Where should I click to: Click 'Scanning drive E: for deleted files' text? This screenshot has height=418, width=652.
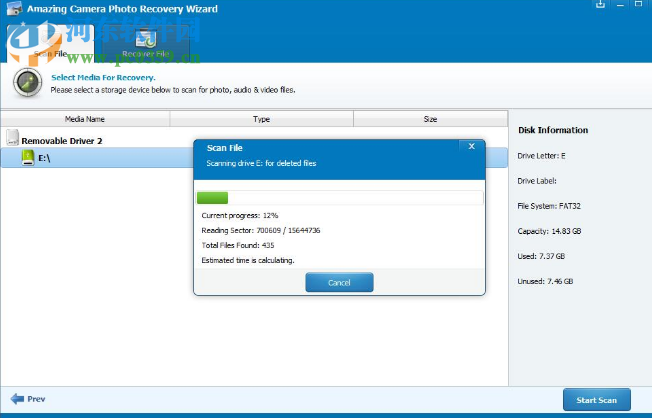click(261, 163)
